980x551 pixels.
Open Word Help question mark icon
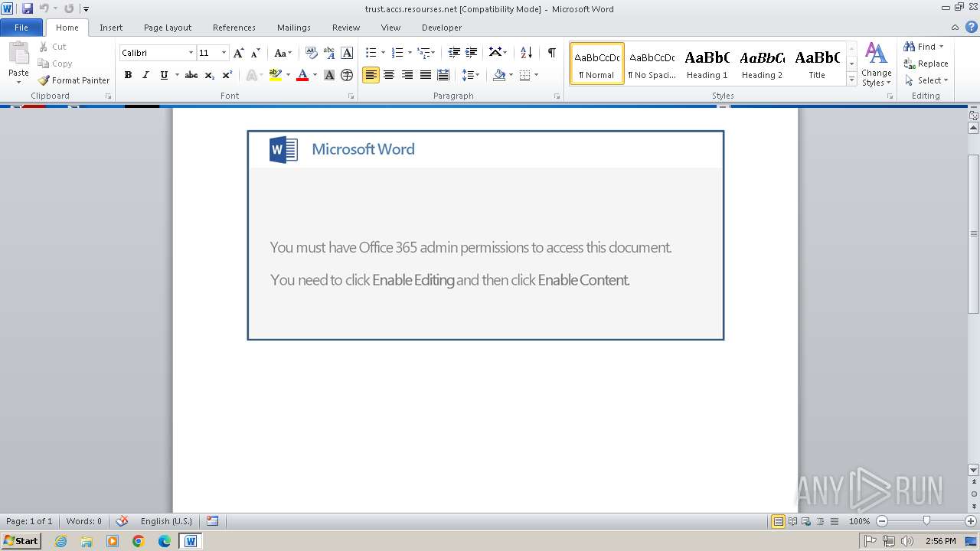tap(971, 27)
